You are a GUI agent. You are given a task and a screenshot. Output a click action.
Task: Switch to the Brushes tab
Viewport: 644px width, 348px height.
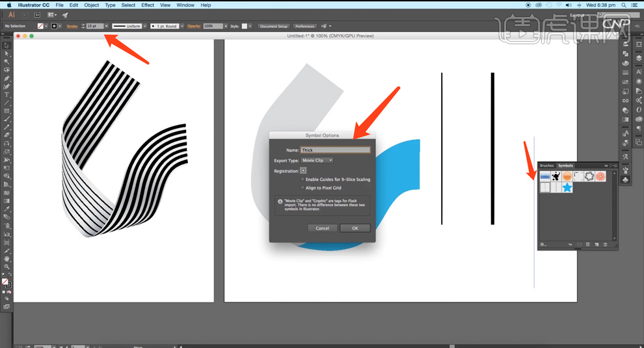[546, 166]
